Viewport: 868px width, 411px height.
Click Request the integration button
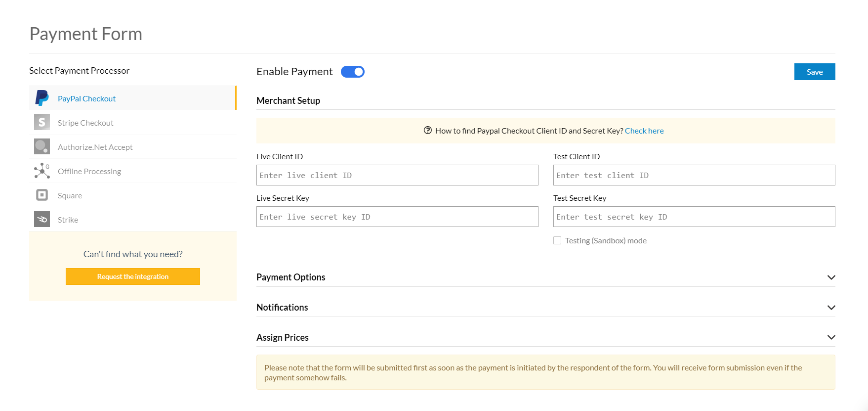coord(132,276)
